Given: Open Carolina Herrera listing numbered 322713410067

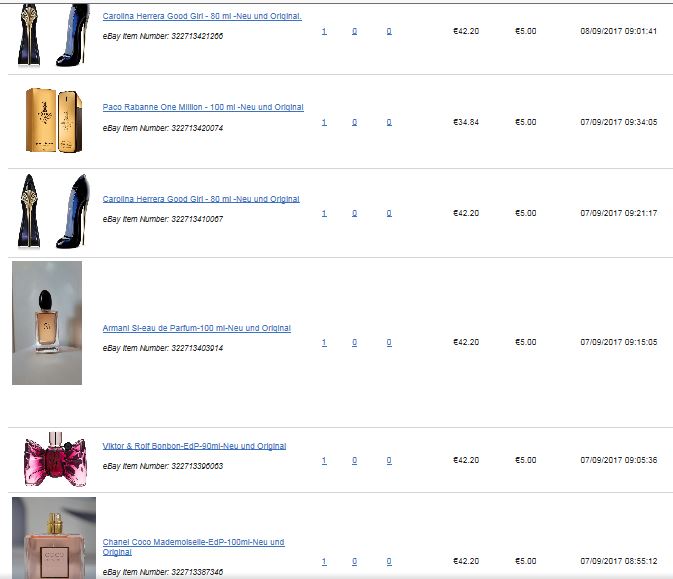Looking at the screenshot, I should (x=201, y=199).
